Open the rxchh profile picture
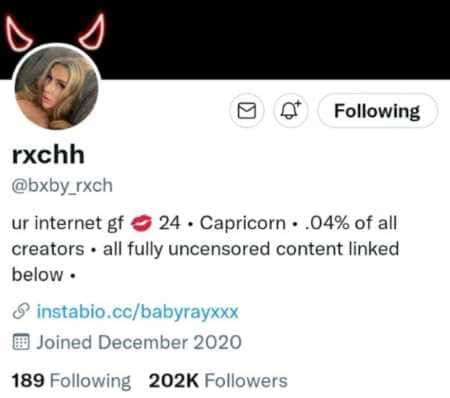The width and height of the screenshot is (450, 398). coord(57,88)
